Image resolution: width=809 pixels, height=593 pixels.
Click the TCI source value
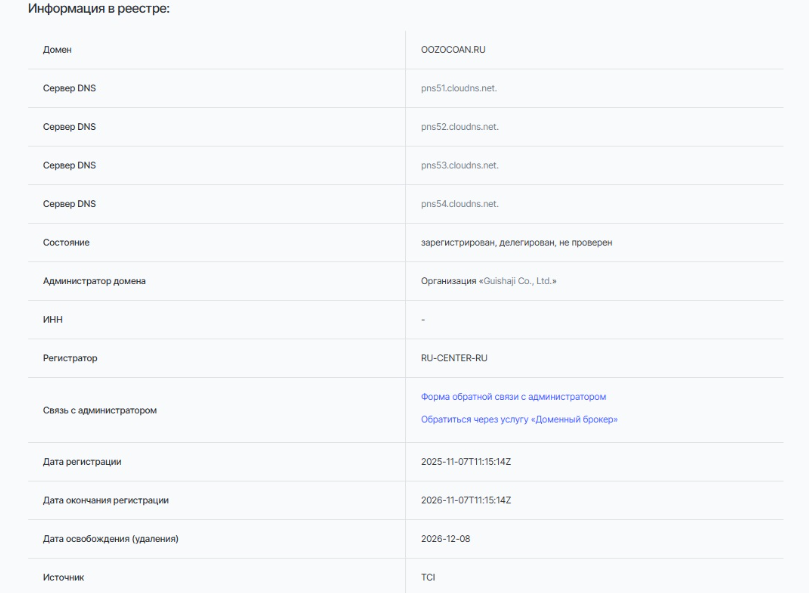click(x=428, y=577)
